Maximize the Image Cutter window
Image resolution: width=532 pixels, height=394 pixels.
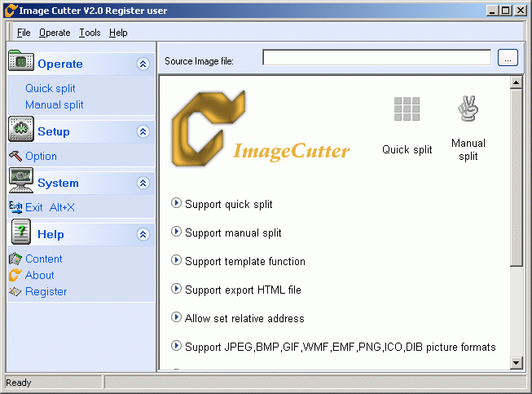coord(506,11)
